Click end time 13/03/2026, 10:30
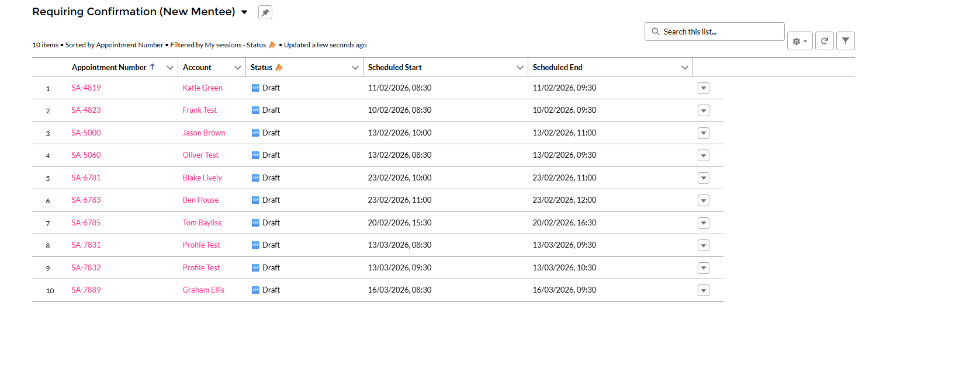 pos(565,267)
